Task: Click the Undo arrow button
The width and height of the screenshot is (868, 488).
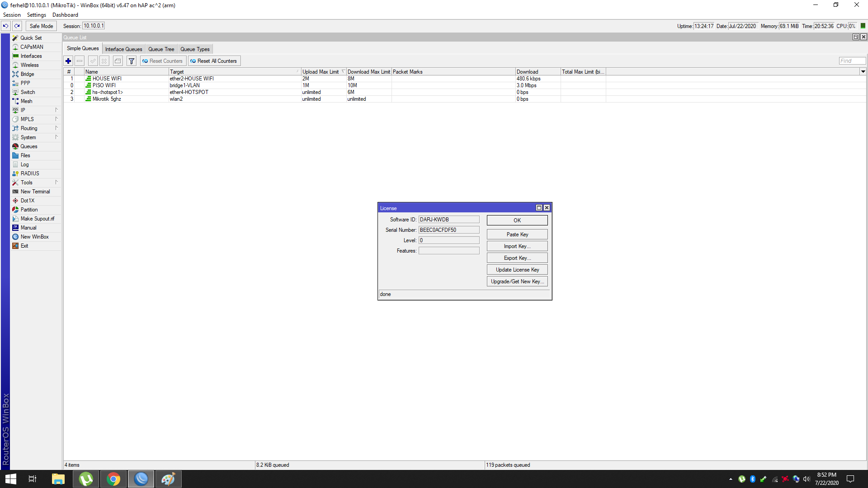Action: [6, 26]
